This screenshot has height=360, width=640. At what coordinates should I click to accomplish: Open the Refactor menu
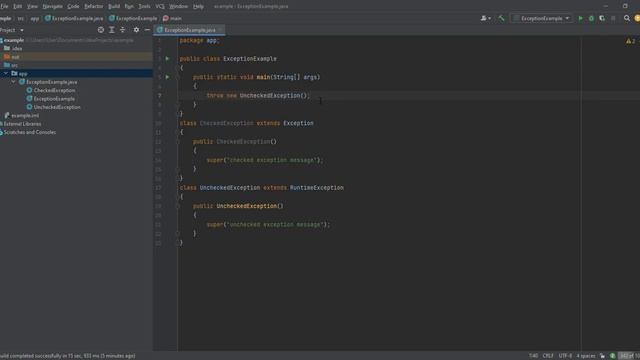(x=94, y=7)
